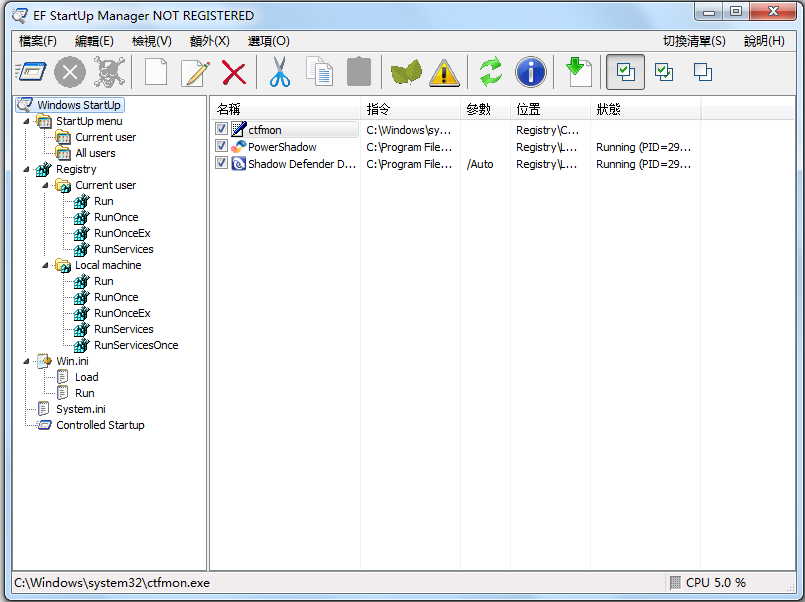The image size is (805, 602).
Task: Uncheck the ctfmon startup entry checkbox
Action: coord(221,130)
